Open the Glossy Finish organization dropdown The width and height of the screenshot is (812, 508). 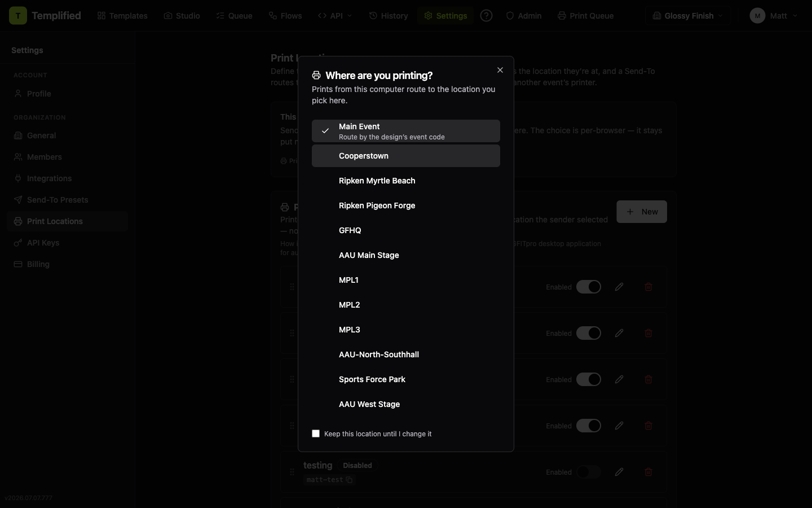pos(687,16)
